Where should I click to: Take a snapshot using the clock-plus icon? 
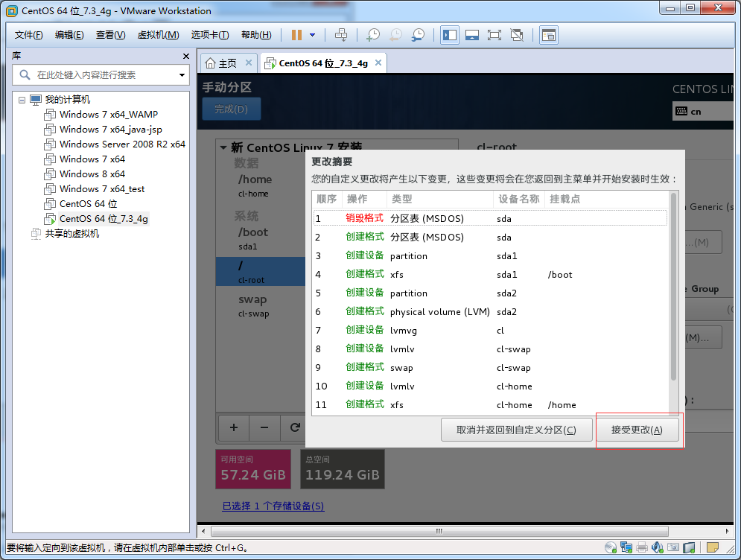[373, 35]
